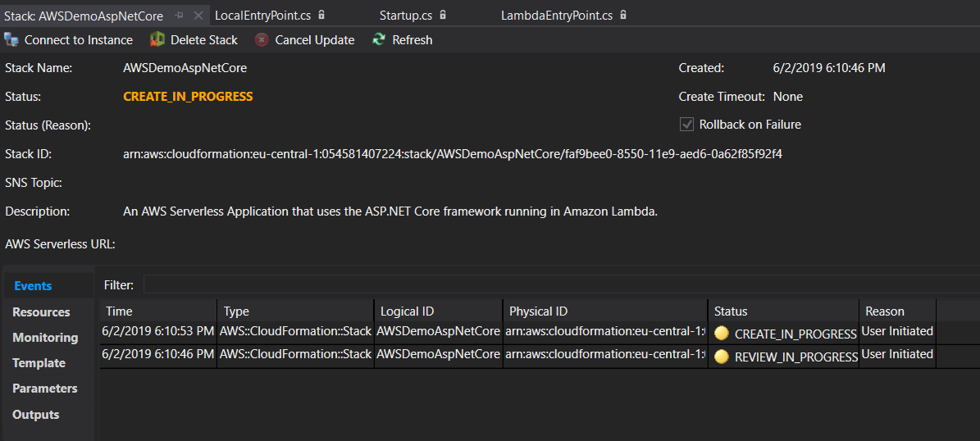Screen dimensions: 980x441
Task: Click the red Cancel Update icon
Action: click(262, 40)
